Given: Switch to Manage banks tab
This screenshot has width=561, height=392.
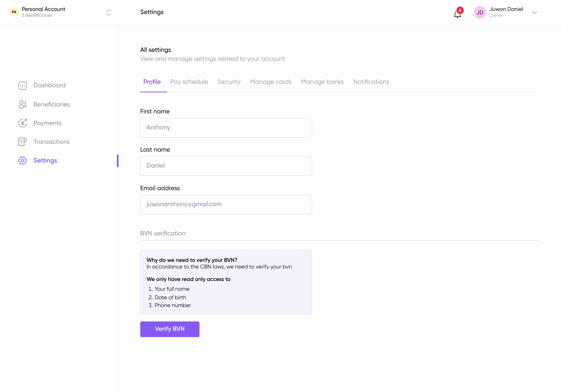Looking at the screenshot, I should click(x=322, y=82).
